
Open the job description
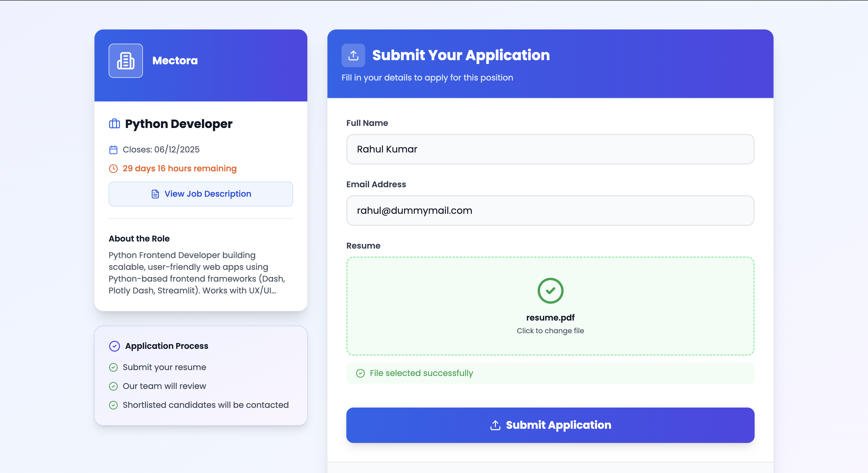tap(200, 194)
